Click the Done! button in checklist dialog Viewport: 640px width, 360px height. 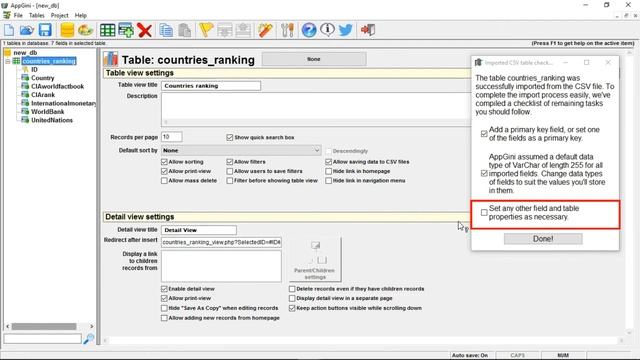tap(543, 239)
